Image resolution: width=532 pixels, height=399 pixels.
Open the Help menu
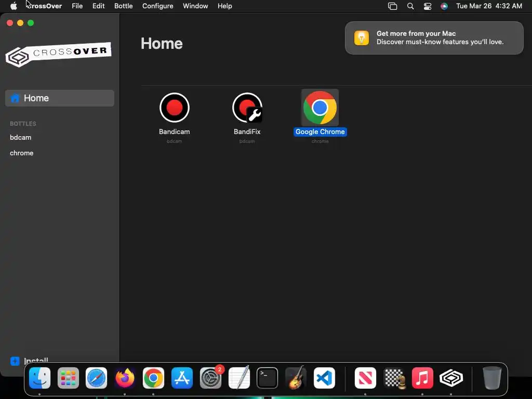225,6
